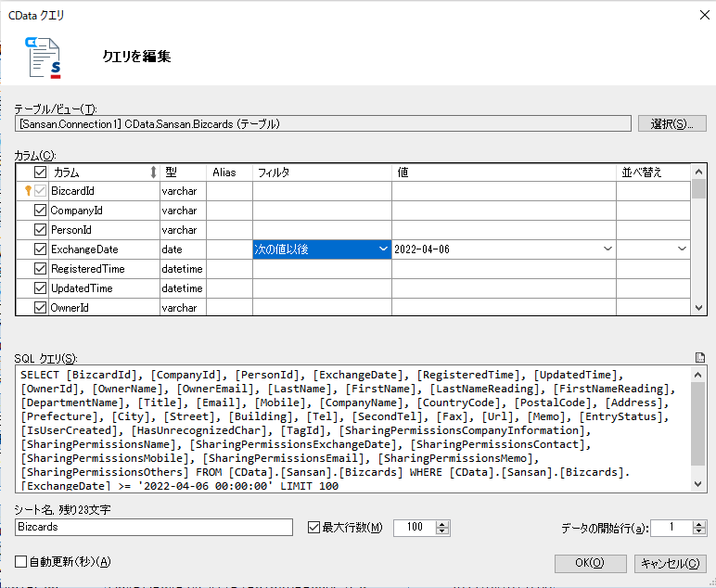
Task: Click the OK(O) button
Action: 590,563
